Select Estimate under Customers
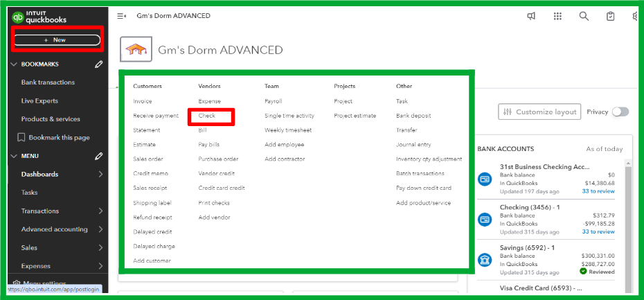Image resolution: width=644 pixels, height=300 pixels. tap(144, 145)
